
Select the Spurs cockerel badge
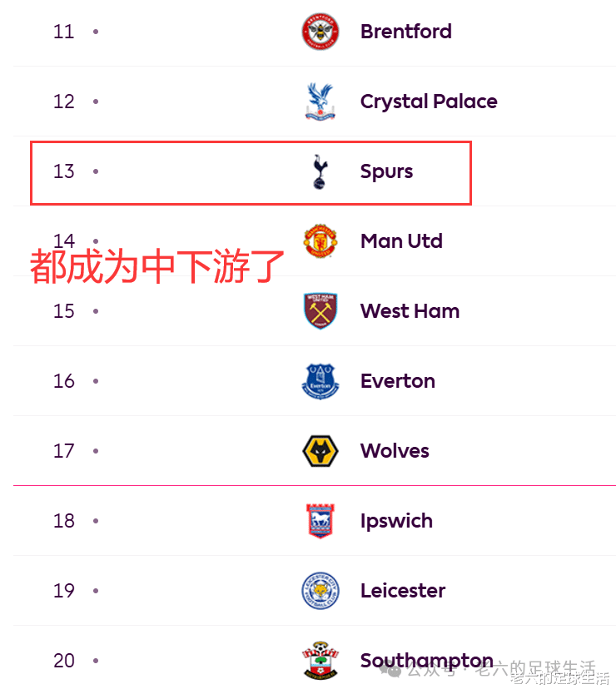point(320,171)
